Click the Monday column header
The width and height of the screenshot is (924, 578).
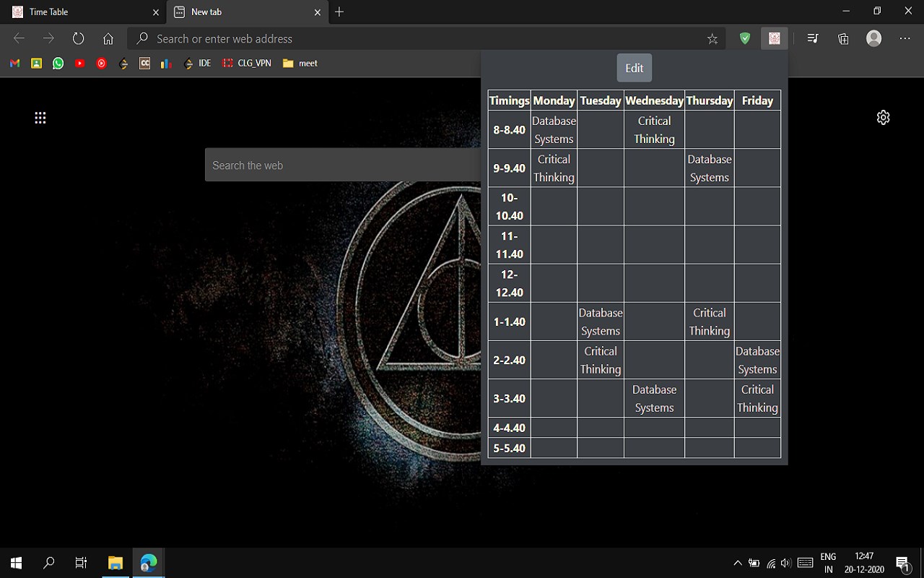(554, 100)
